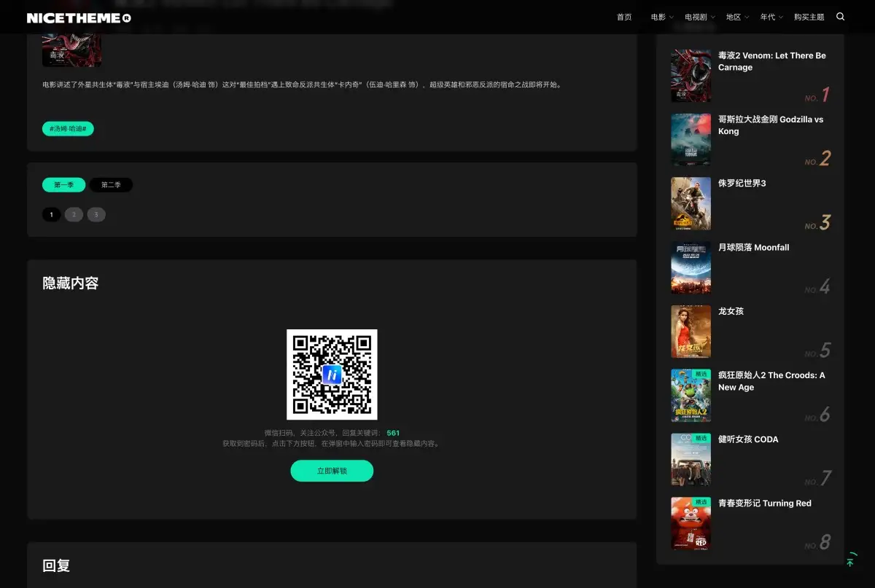The height and width of the screenshot is (588, 875).
Task: Click the 毒液2 ranking poster thumbnail
Action: pyautogui.click(x=691, y=76)
